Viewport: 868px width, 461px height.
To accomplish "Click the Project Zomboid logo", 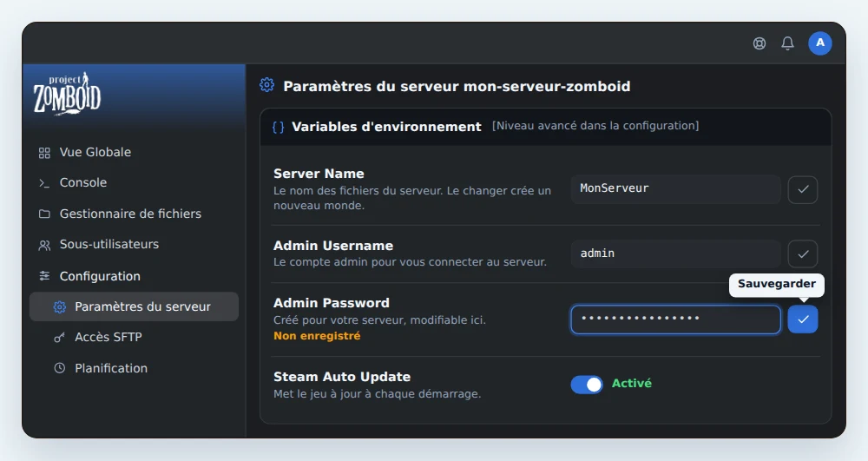I will (x=67, y=94).
